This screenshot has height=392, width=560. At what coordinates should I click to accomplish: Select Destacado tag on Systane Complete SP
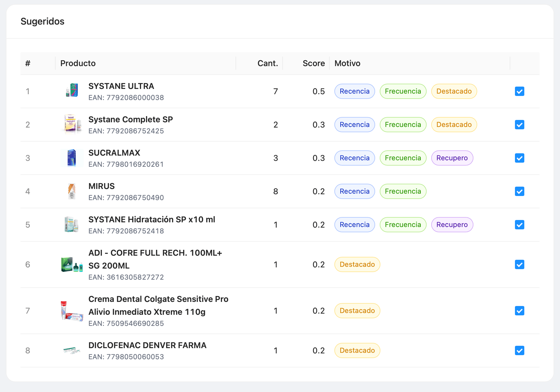tap(454, 125)
